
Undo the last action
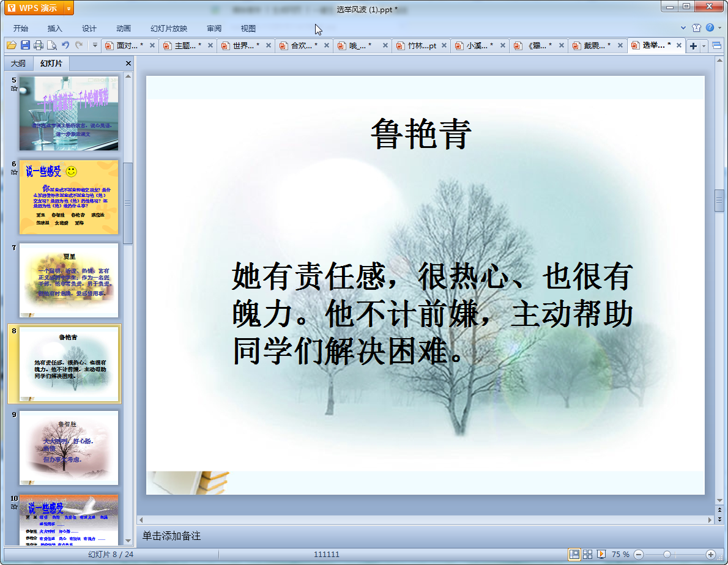[65, 45]
